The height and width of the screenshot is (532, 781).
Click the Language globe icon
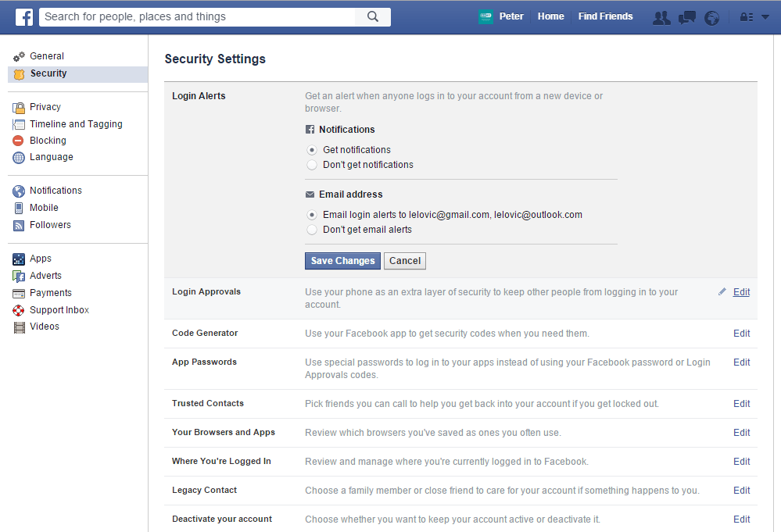[19, 158]
